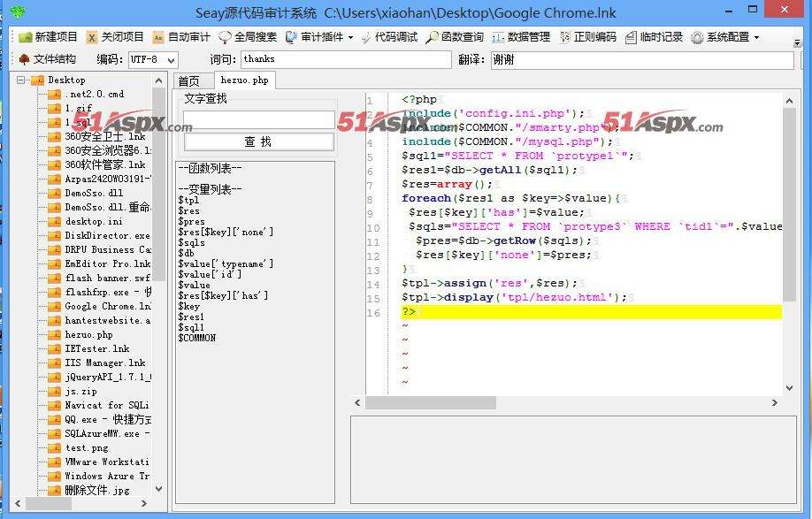This screenshot has width=812, height=519.
Task: Select EmEditor Pro.lnk tree entry
Action: tap(107, 263)
